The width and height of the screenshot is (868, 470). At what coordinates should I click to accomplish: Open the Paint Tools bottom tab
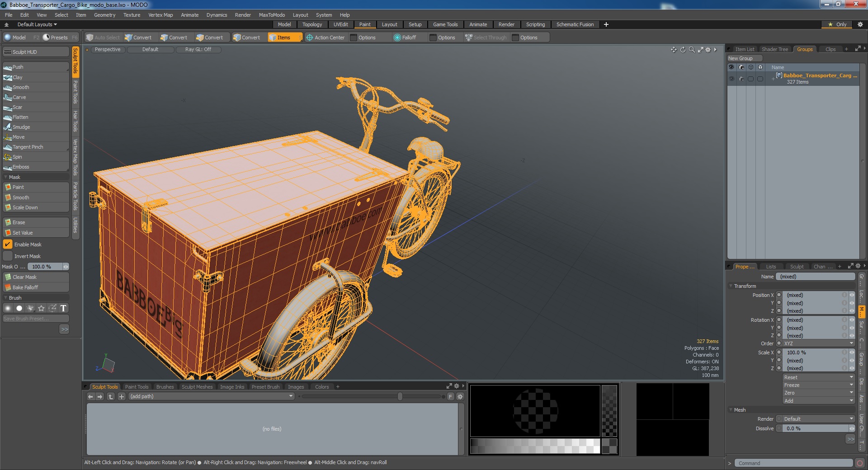pyautogui.click(x=137, y=387)
